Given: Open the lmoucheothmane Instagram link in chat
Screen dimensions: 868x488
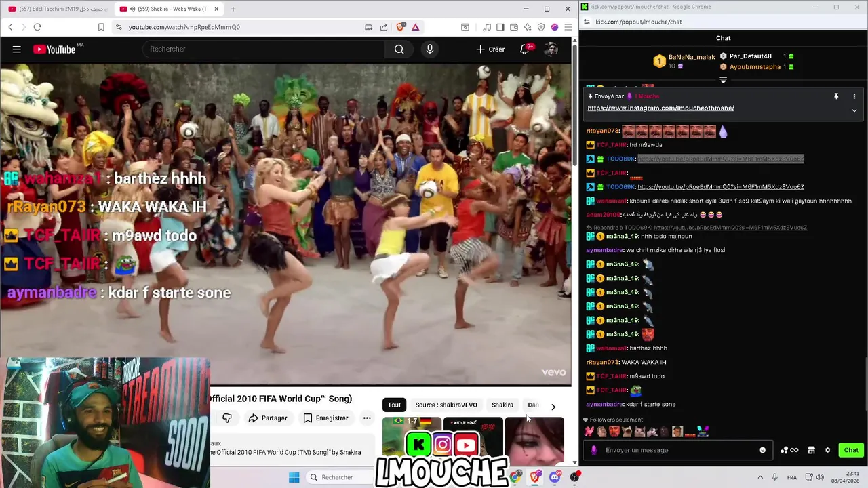Looking at the screenshot, I should 660,108.
